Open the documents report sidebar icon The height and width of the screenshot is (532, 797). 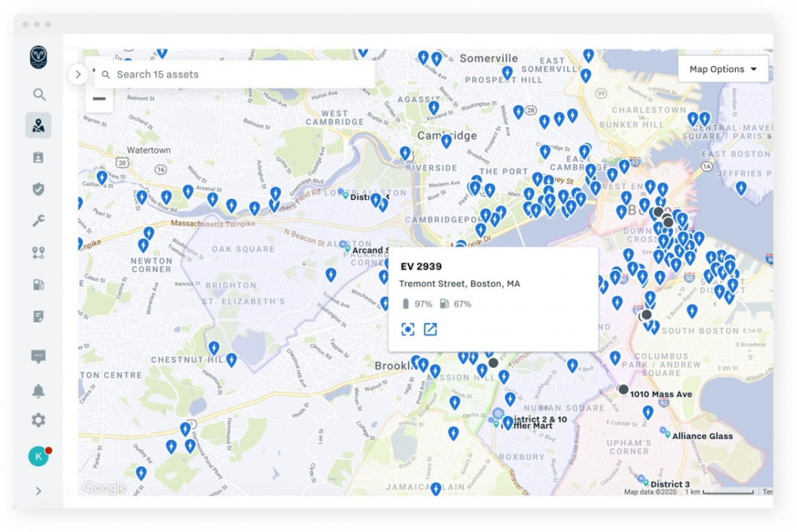point(39,316)
